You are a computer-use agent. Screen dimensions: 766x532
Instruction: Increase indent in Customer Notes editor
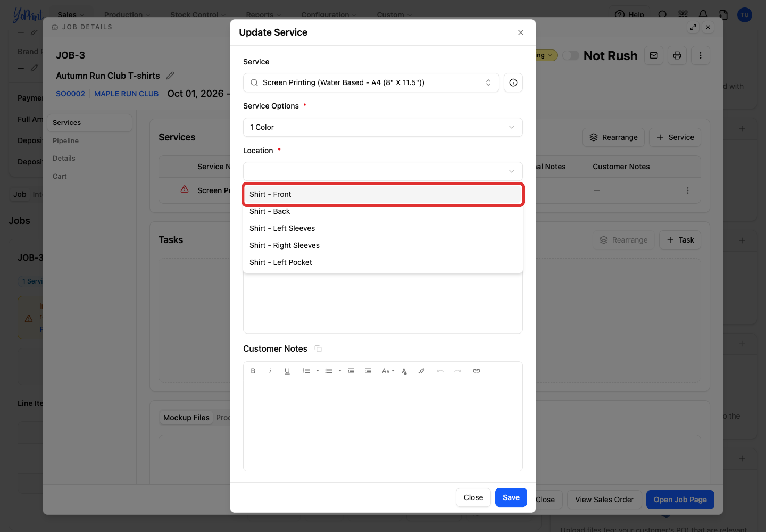click(x=368, y=371)
